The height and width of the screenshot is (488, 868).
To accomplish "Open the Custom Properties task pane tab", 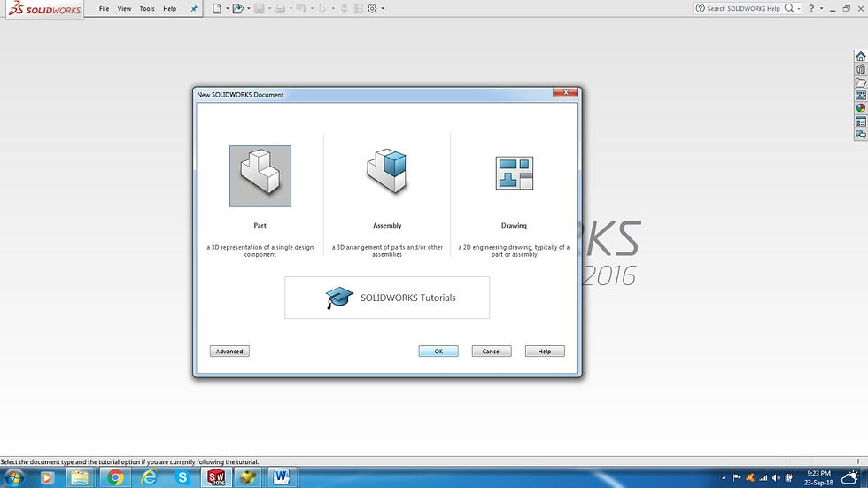I will [861, 121].
